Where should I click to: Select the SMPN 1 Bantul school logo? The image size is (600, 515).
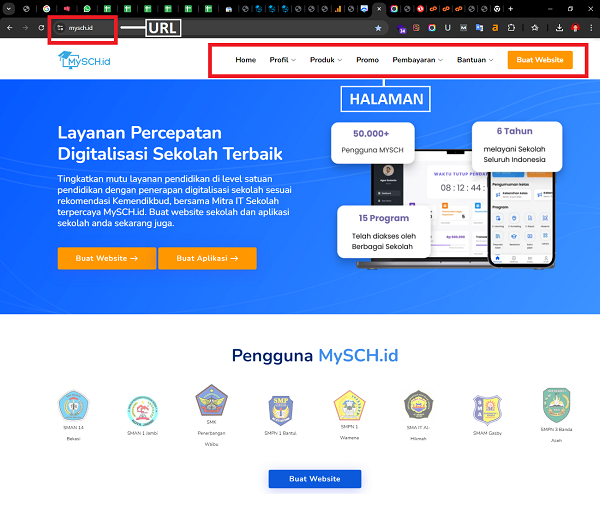pyautogui.click(x=280, y=411)
